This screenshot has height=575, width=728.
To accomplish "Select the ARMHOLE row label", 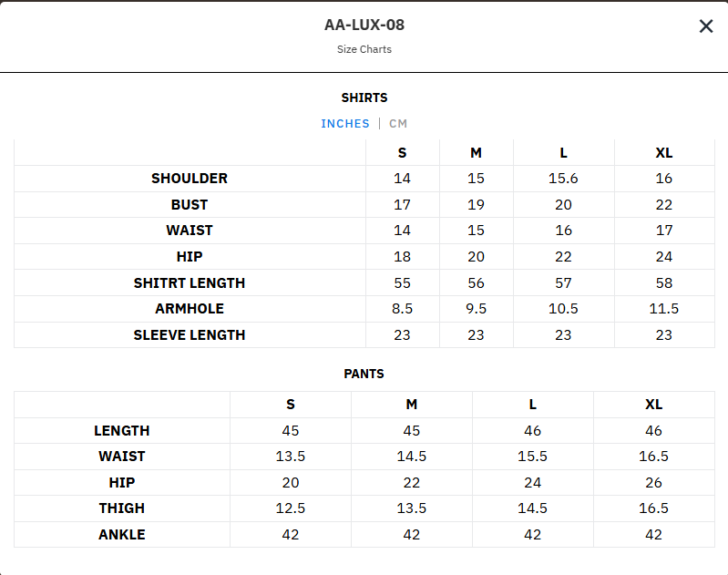I will pyautogui.click(x=190, y=309).
